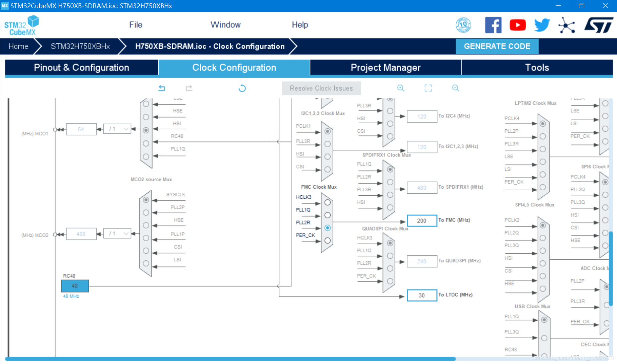The height and width of the screenshot is (364, 617).
Task: Switch to Clock Configuration tab
Action: tap(234, 68)
